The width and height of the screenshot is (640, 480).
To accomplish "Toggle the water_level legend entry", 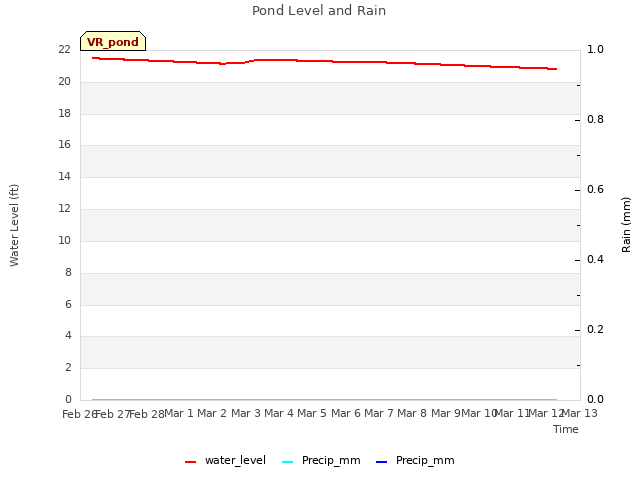I will click(x=225, y=460).
